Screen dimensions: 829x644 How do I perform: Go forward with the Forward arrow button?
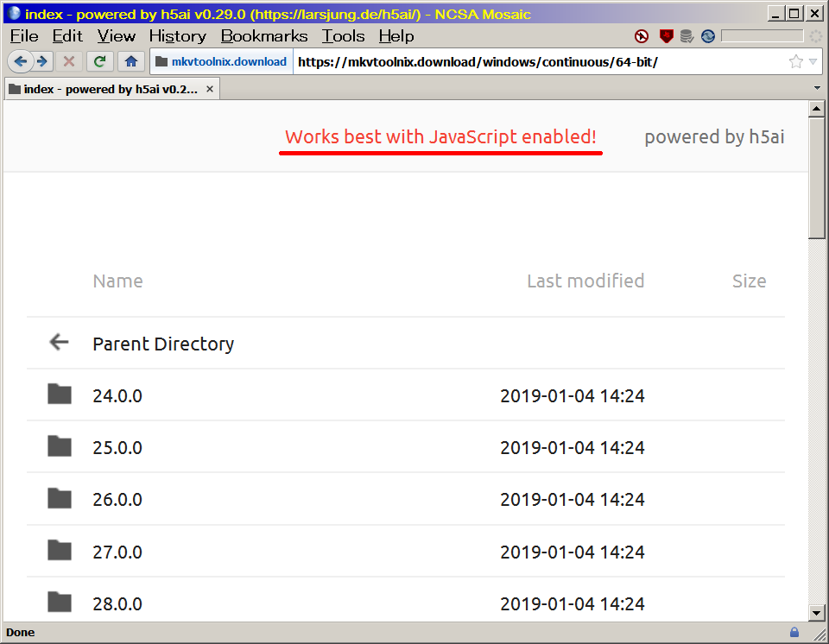click(42, 62)
